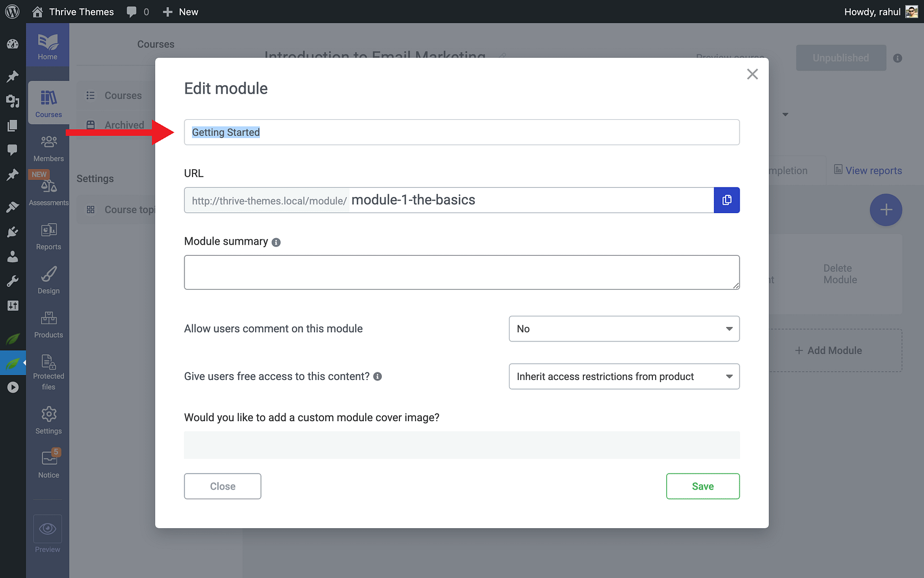
Task: Change the access restrictions dropdown
Action: (x=623, y=376)
